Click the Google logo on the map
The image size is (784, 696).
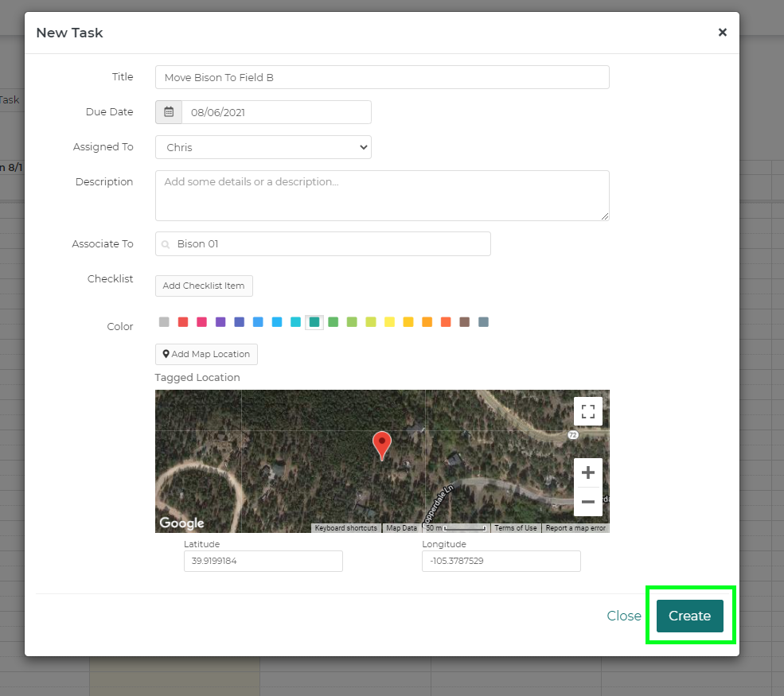pos(181,523)
